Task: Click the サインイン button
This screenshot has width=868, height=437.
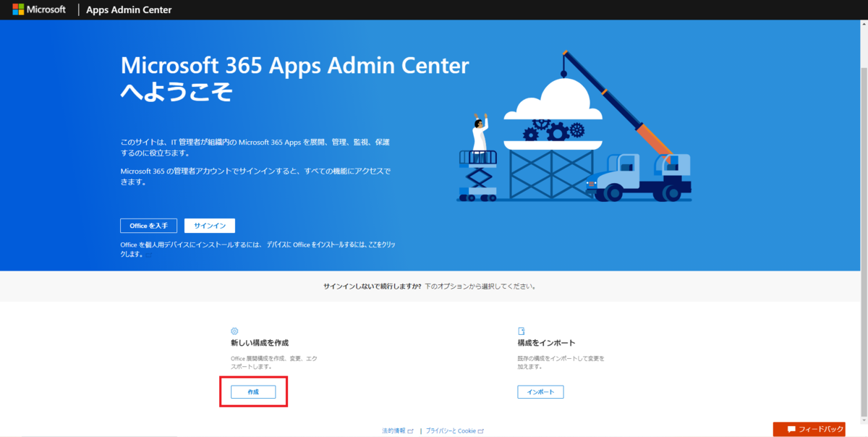Action: pos(210,225)
